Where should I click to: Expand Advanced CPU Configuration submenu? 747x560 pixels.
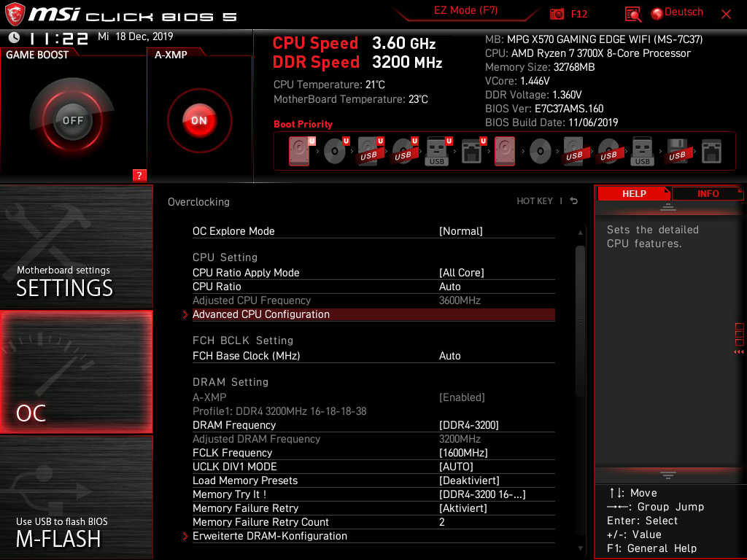(373, 314)
